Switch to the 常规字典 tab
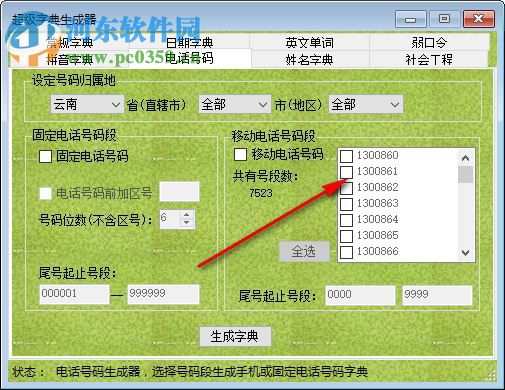 click(69, 42)
